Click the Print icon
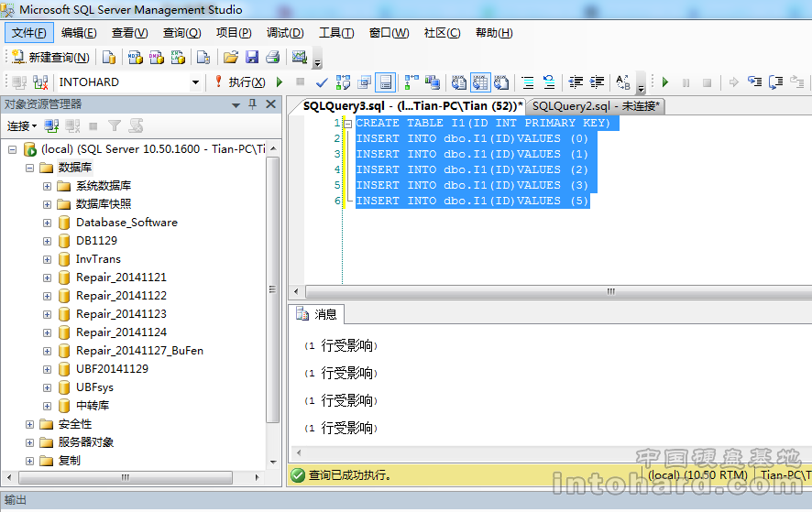Screen dimensions: 812x512 tap(273, 57)
